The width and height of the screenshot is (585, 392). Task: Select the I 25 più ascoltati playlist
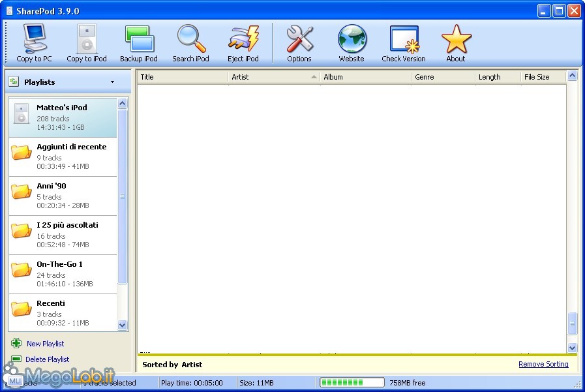click(x=63, y=235)
